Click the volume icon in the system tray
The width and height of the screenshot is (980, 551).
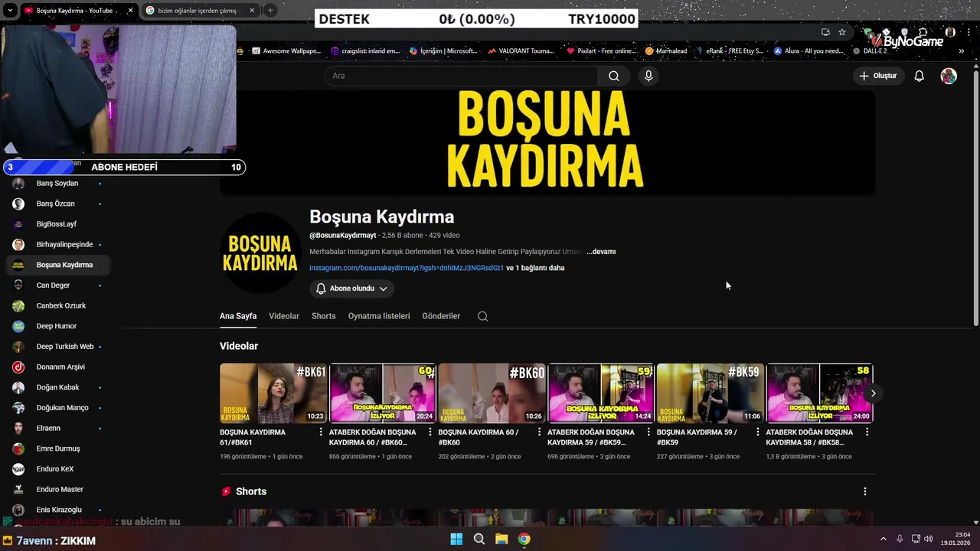pos(929,539)
